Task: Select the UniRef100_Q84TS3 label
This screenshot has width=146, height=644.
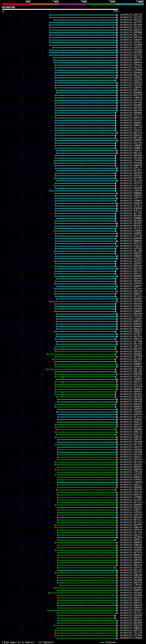Action: click(x=131, y=67)
